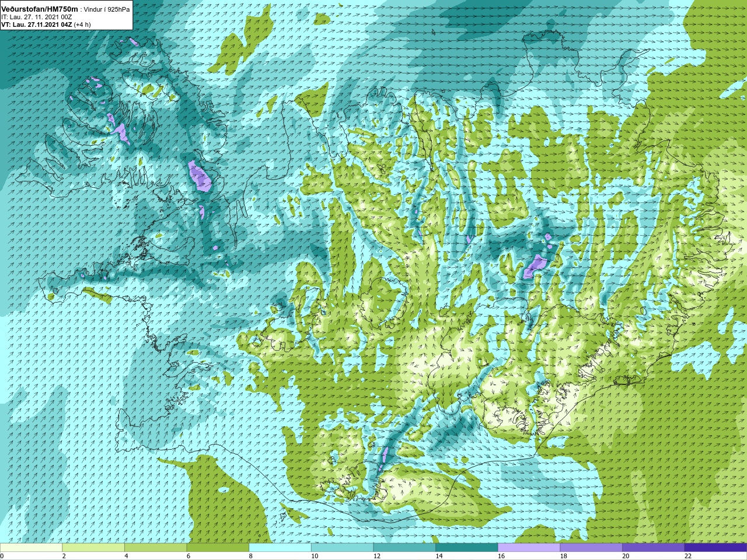Click the turquoise 10–12 legend swatch
Viewport: 747px width, 560px height.
[342, 548]
